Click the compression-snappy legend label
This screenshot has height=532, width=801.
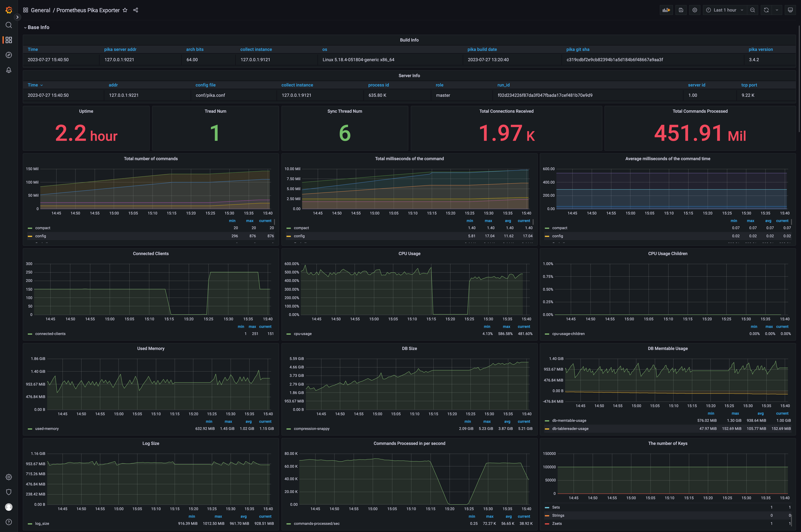point(312,429)
